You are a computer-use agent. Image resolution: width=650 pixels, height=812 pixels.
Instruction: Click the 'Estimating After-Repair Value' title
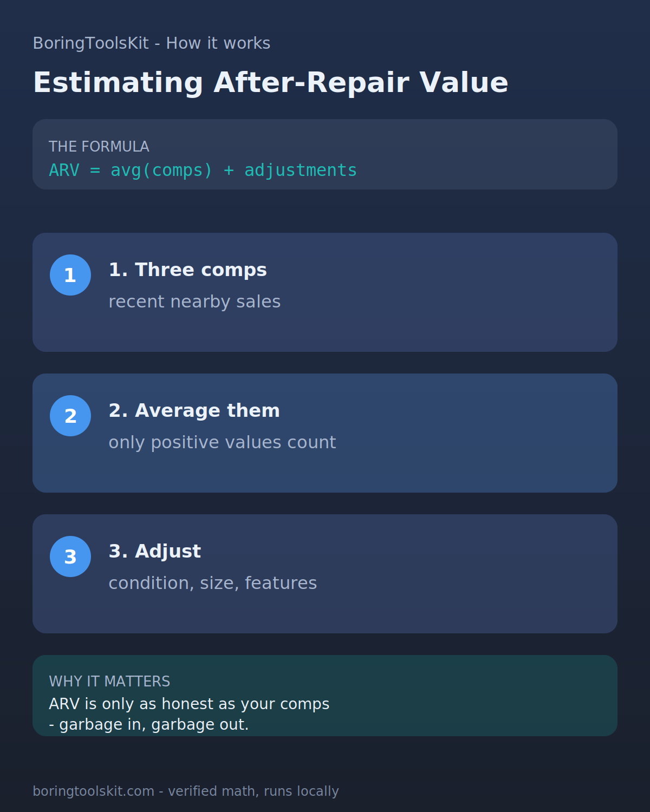(x=270, y=82)
